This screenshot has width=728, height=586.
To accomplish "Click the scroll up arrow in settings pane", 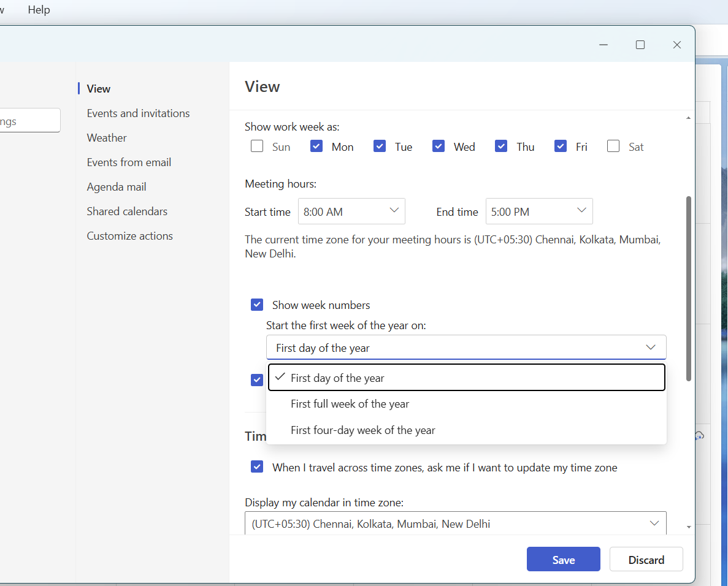I will (x=689, y=118).
